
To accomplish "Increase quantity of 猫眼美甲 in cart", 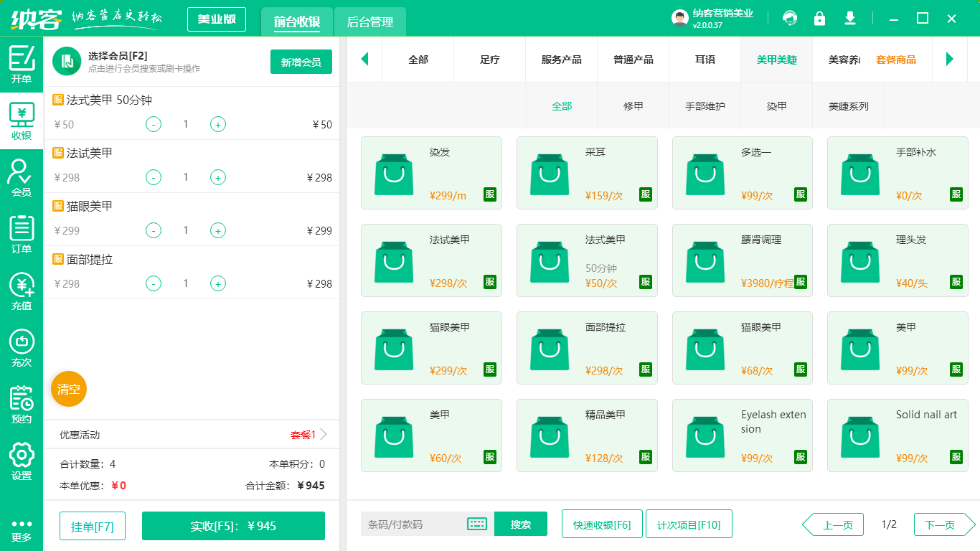I will coord(218,230).
